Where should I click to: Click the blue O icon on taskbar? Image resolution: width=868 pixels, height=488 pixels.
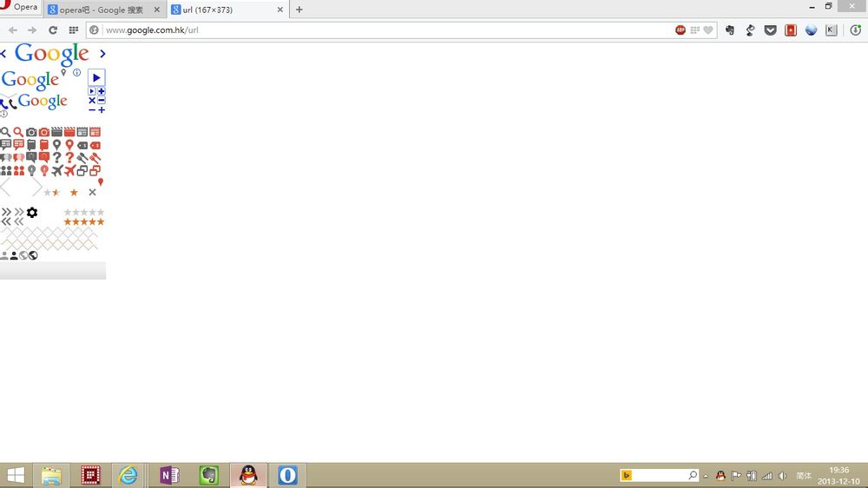(x=287, y=475)
